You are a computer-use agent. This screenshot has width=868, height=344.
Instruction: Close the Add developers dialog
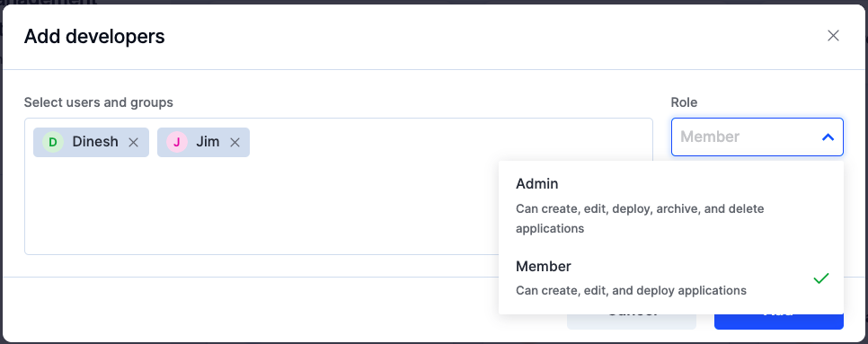click(833, 36)
